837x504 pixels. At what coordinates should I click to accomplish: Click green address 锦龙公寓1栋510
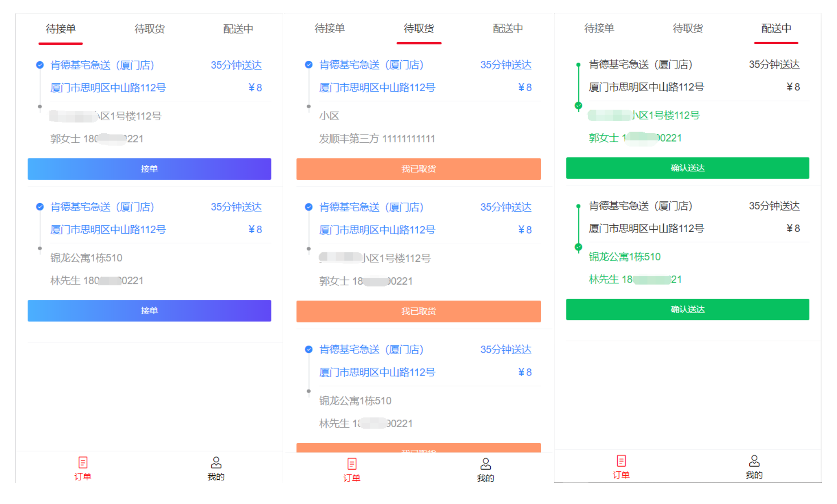[x=624, y=257]
